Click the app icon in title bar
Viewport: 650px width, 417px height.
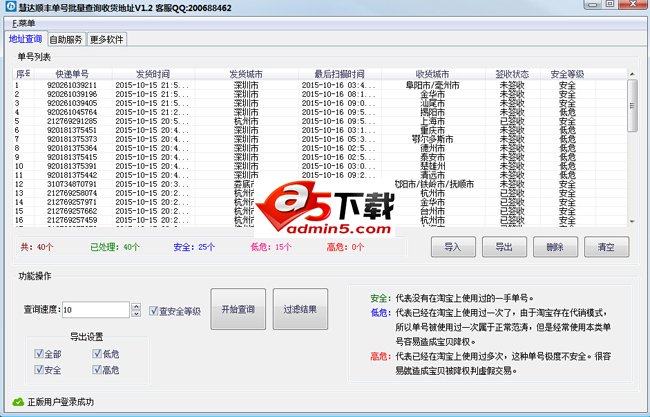click(10, 7)
